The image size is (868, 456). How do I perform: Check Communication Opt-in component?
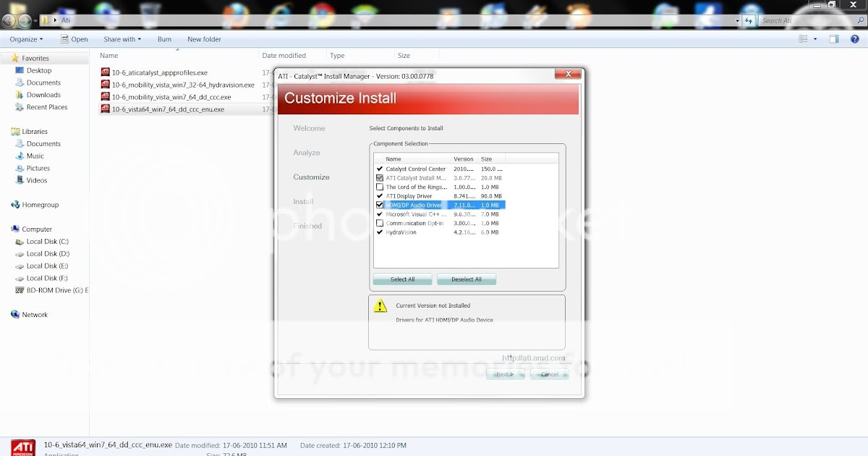tap(380, 223)
